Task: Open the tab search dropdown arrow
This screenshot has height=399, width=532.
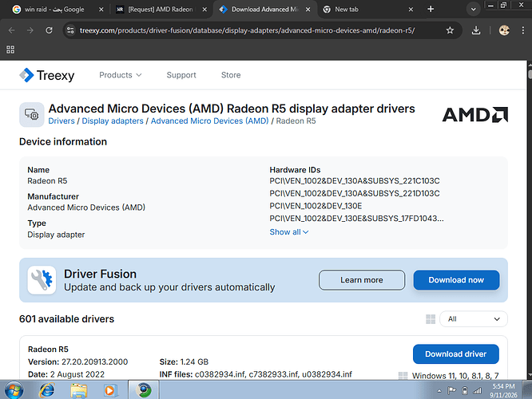Action: [x=474, y=9]
